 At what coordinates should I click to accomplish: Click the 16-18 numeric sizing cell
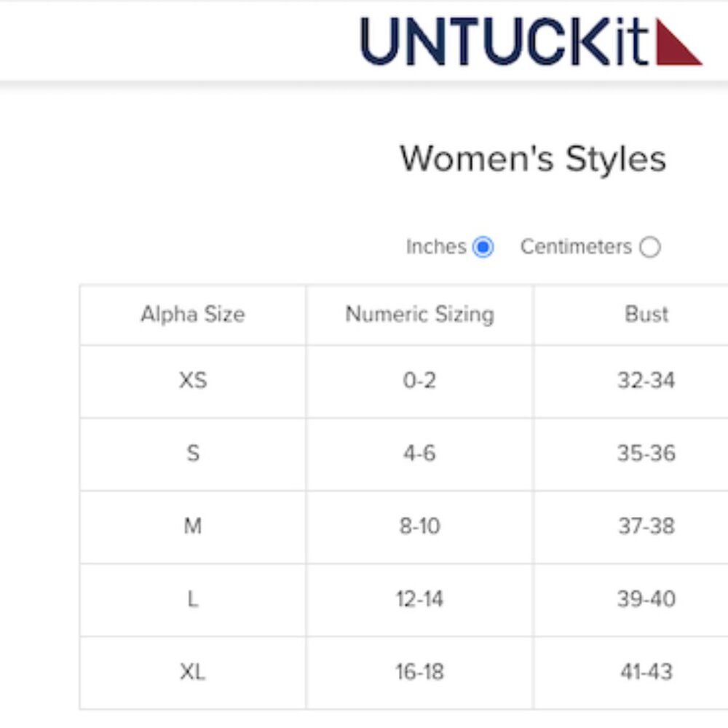tap(420, 672)
